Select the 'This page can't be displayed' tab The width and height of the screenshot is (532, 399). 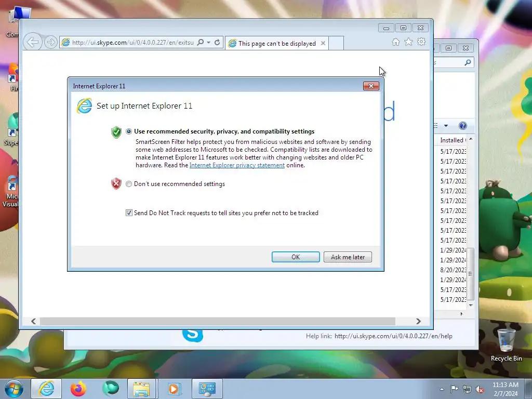click(x=277, y=44)
